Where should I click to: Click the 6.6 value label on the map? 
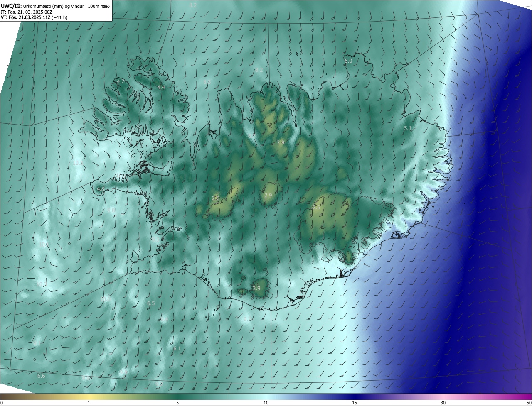[41, 376]
